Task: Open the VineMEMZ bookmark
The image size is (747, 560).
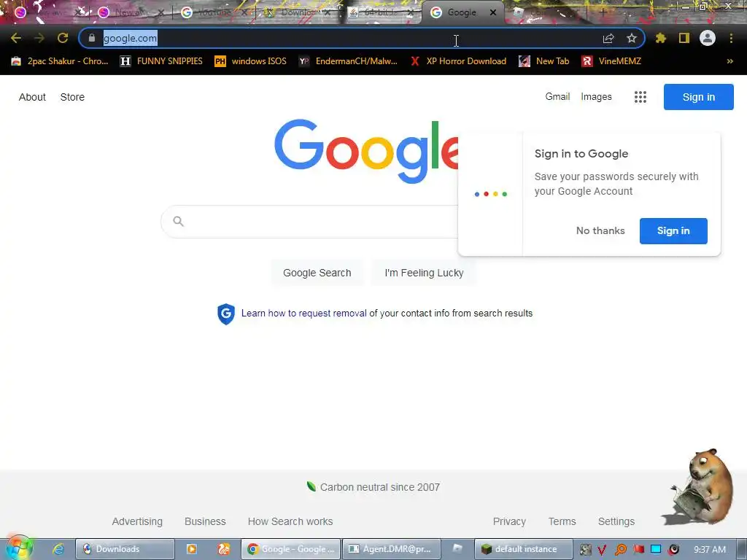Action: click(x=612, y=61)
